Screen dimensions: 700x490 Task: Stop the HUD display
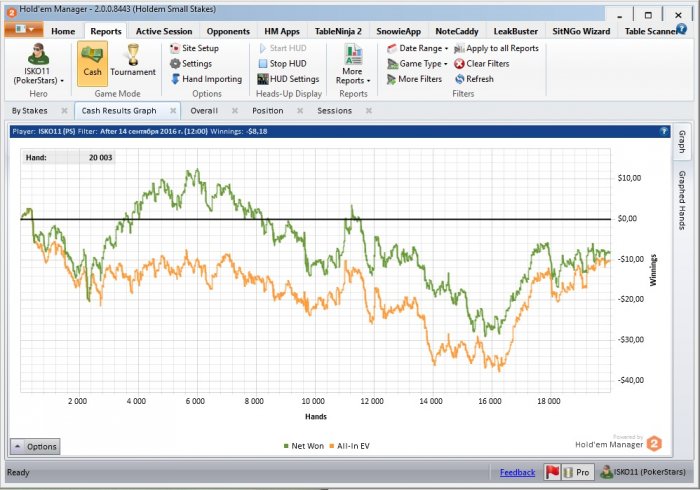click(x=262, y=63)
